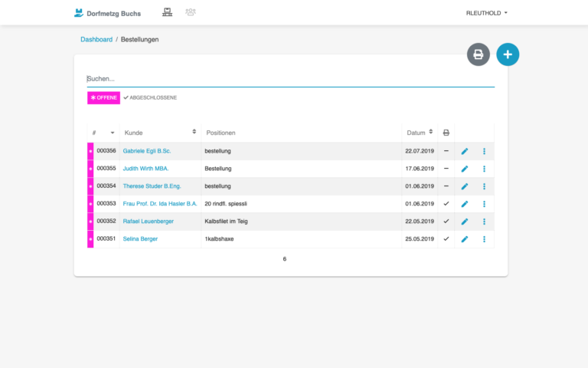Open more options for order 000353

[484, 204]
